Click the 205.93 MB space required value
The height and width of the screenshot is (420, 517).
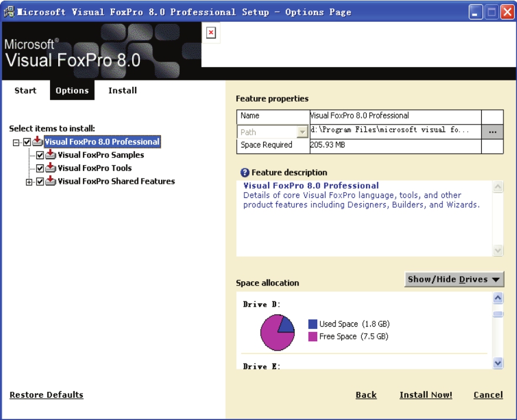[327, 145]
